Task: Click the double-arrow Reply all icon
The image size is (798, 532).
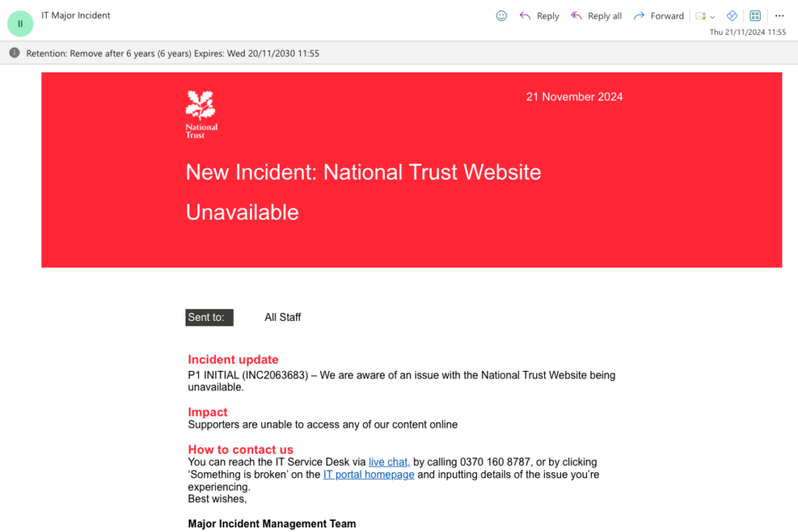Action: [576, 16]
